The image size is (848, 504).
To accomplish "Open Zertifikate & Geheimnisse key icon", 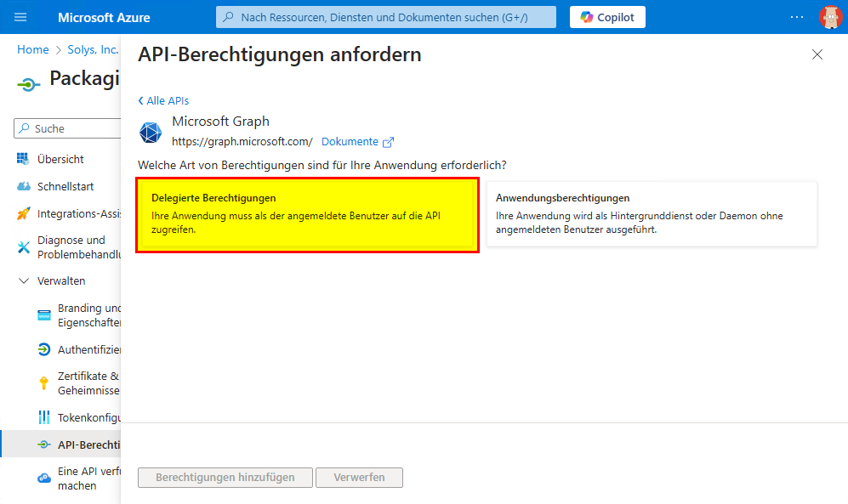I will pos(44,382).
